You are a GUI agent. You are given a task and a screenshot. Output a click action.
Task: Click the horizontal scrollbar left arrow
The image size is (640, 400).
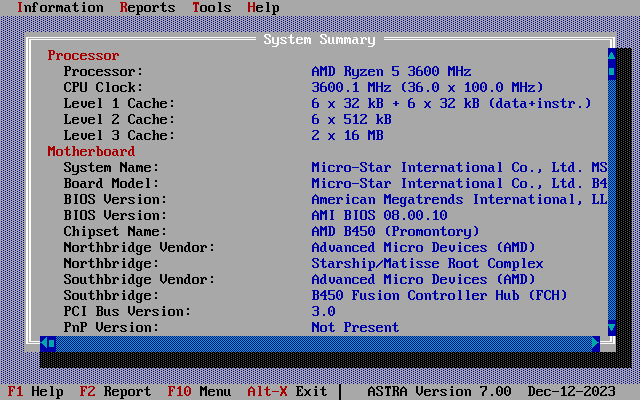(44, 343)
